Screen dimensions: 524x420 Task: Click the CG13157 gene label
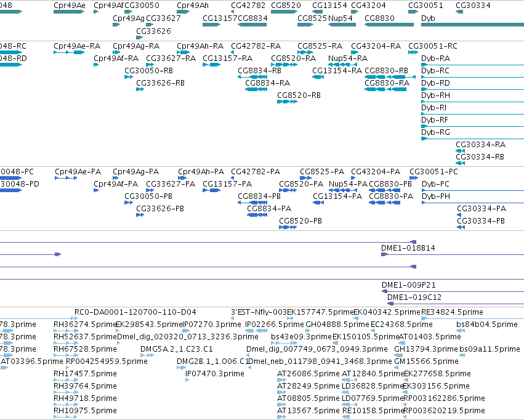(220, 18)
